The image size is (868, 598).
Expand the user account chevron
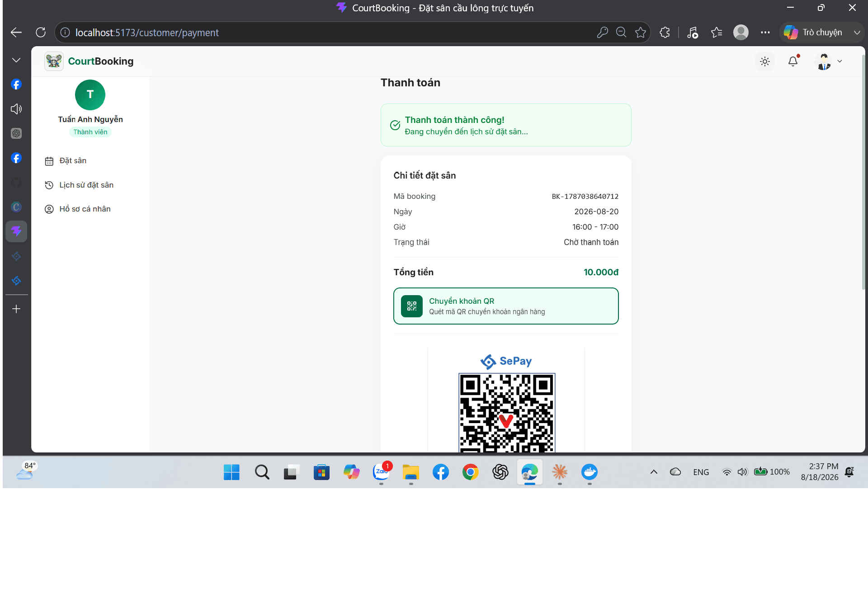(840, 61)
